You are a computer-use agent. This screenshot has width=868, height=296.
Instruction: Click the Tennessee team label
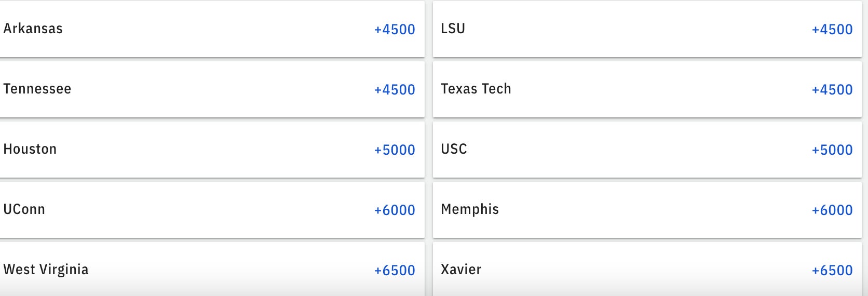(x=37, y=89)
